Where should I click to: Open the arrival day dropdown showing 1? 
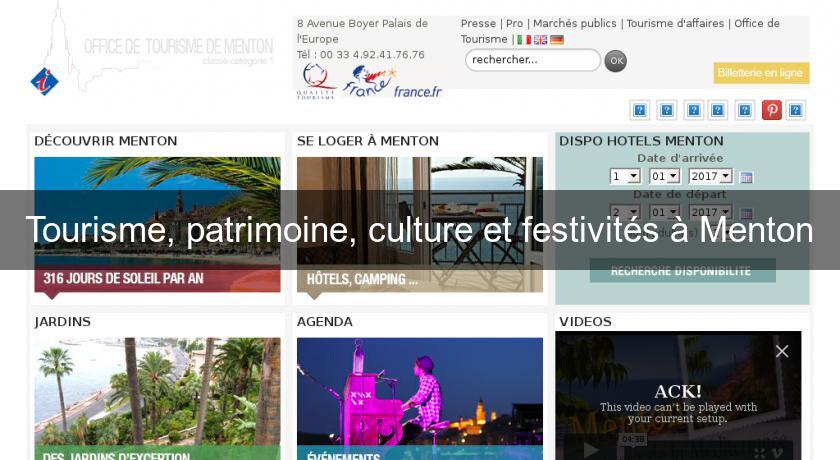point(625,176)
